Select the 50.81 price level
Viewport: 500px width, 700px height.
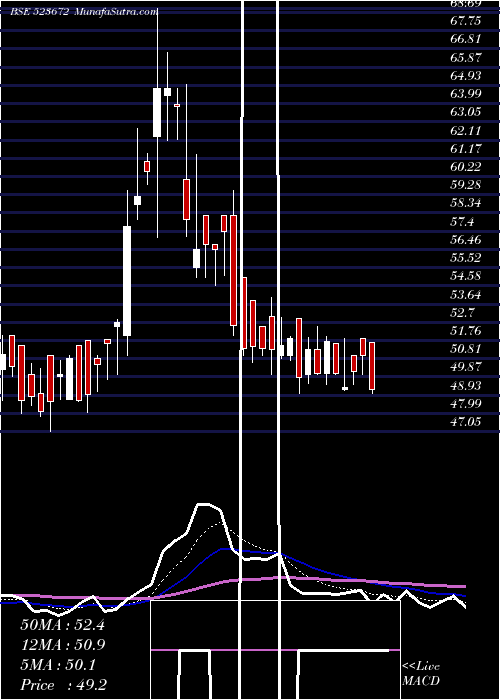point(466,350)
